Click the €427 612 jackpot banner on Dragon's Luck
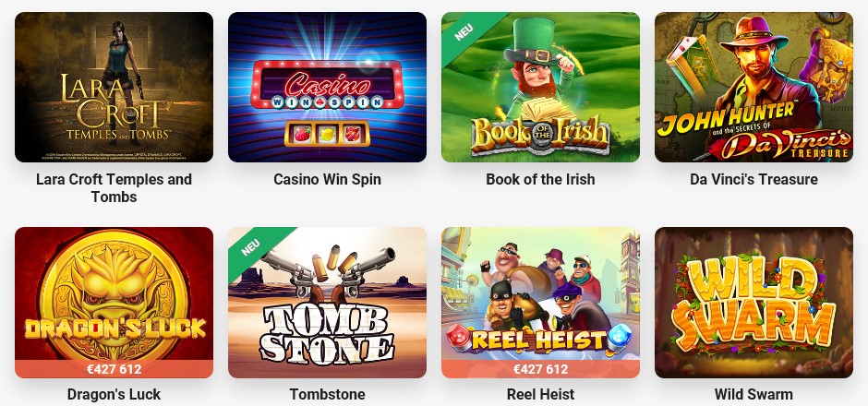This screenshot has width=868, height=406. (x=114, y=369)
